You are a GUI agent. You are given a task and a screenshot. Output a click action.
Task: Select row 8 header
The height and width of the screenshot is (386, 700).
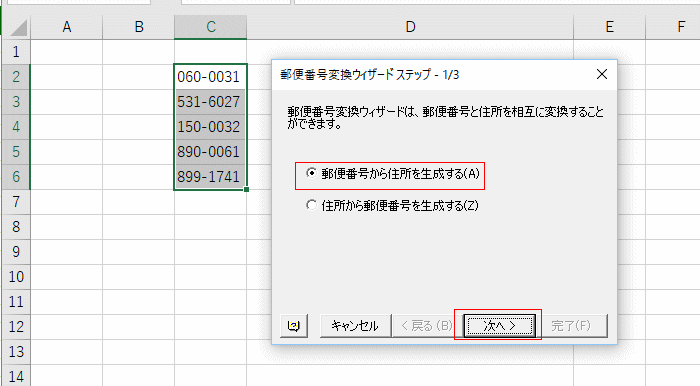click(16, 227)
